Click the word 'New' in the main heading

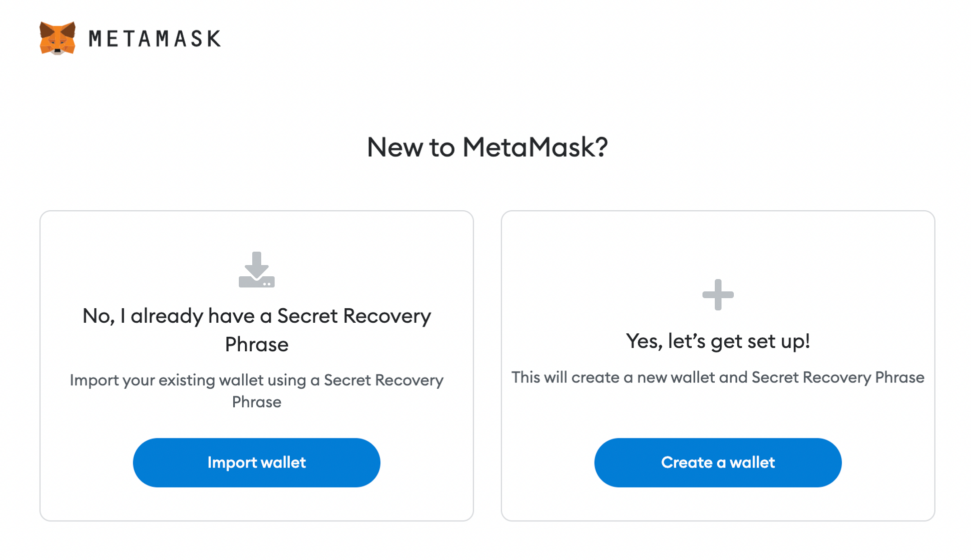coord(395,147)
